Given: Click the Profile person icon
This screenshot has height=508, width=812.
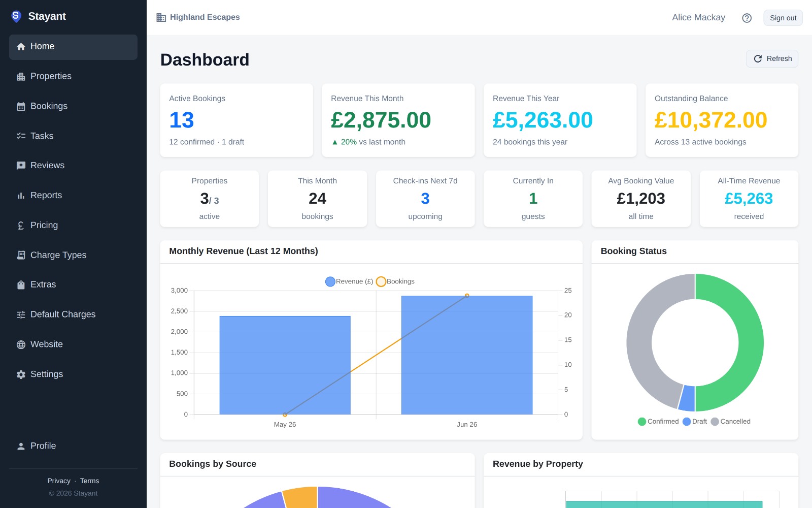Looking at the screenshot, I should point(21,446).
